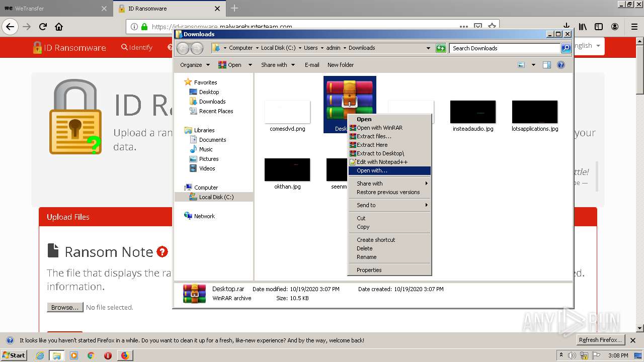Screen dimensions: 644x362
Task: Click "New folder" in Explorer toolbar
Action: 341,65
